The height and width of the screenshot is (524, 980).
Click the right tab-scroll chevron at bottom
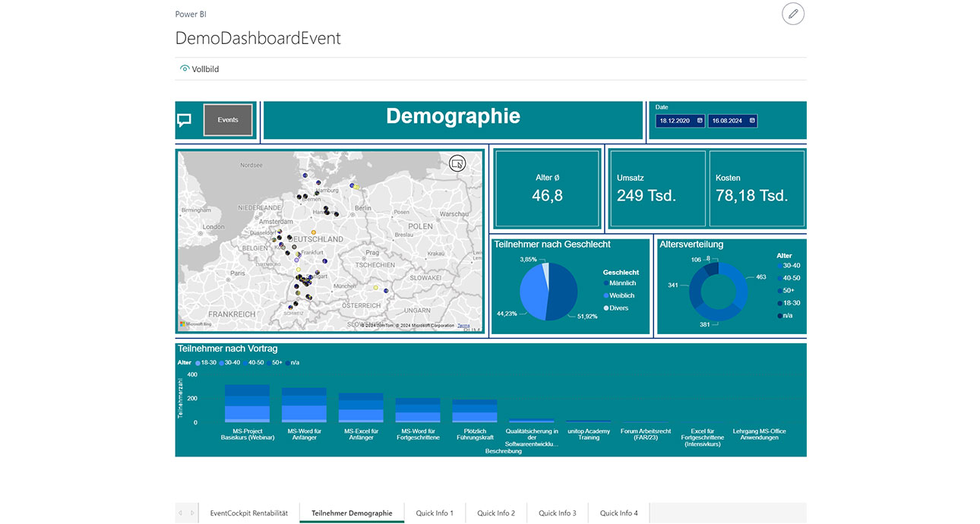coord(192,513)
